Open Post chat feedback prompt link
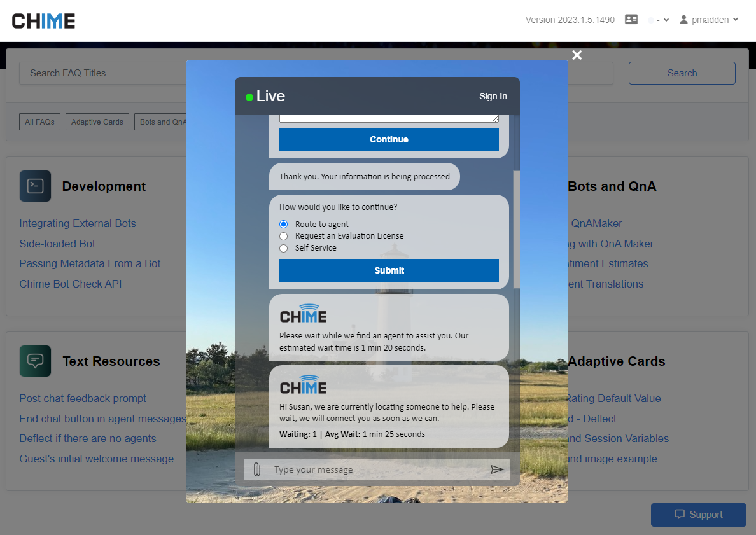This screenshot has height=535, width=756. point(83,399)
